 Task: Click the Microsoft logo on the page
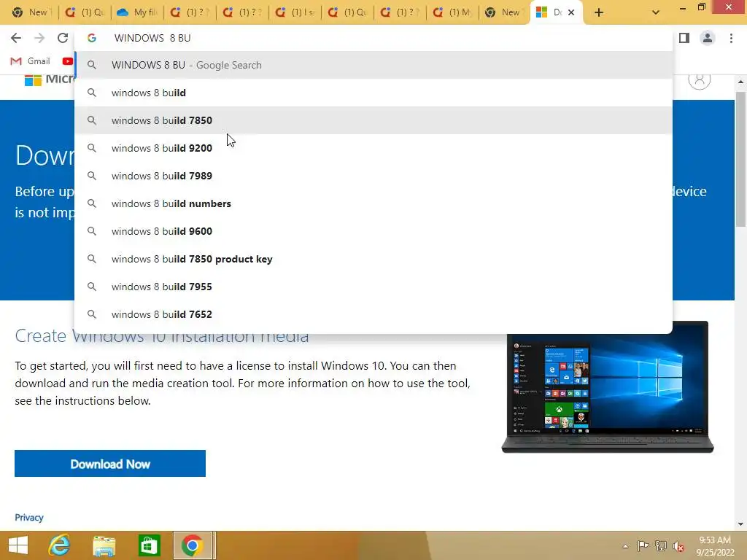point(50,79)
